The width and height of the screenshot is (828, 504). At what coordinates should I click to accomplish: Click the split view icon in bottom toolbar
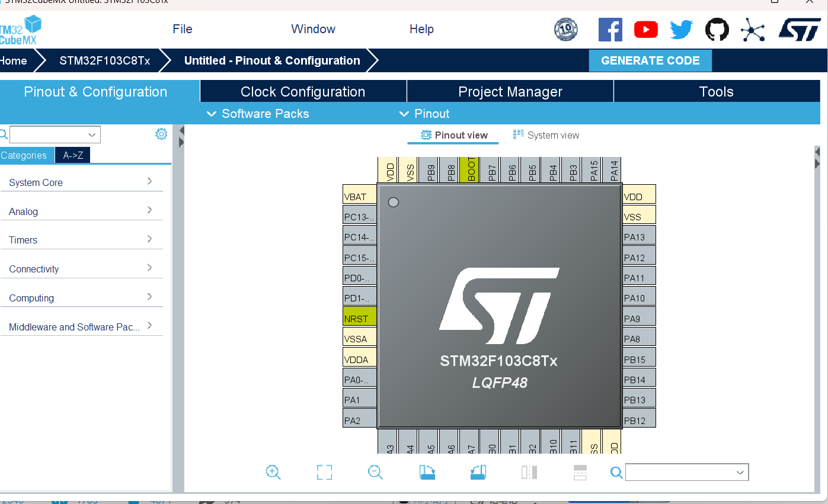tap(580, 472)
